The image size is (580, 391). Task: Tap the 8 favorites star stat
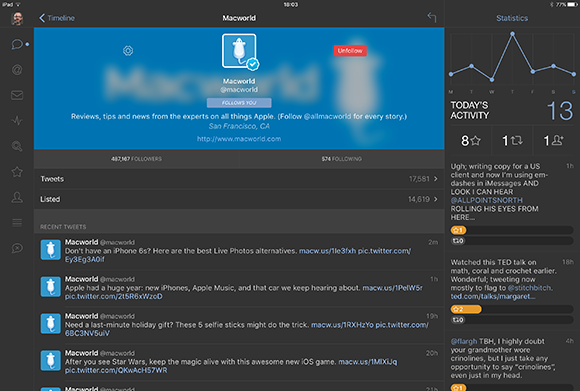tap(471, 141)
